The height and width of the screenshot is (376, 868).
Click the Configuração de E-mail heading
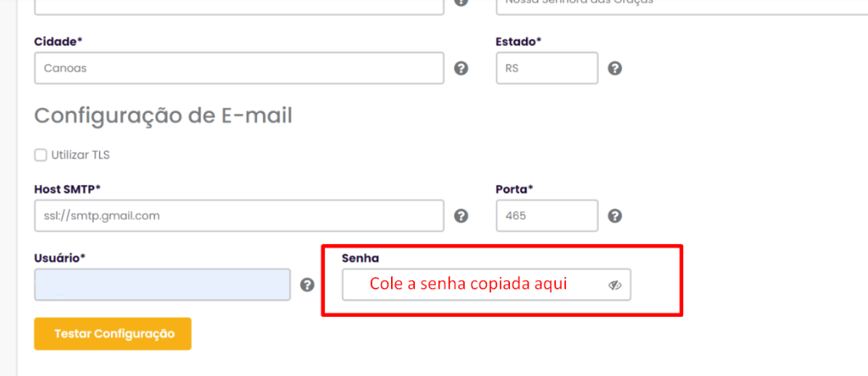coord(163,117)
